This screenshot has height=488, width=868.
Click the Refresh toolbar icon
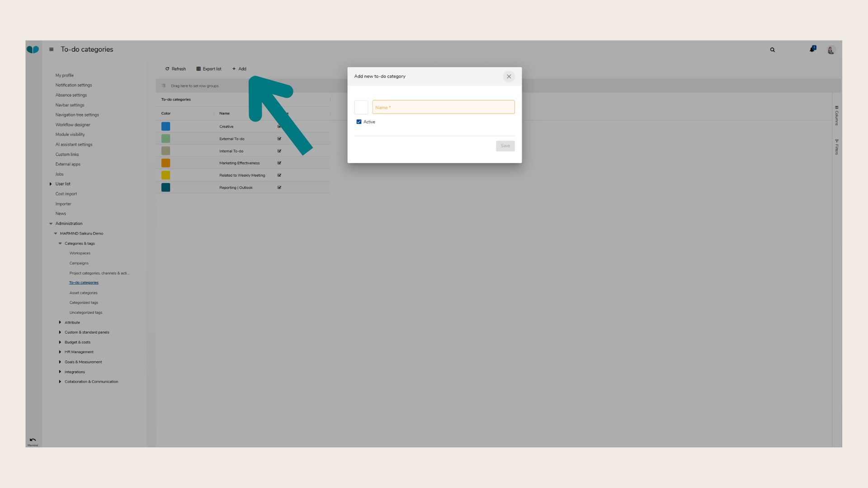pos(167,69)
